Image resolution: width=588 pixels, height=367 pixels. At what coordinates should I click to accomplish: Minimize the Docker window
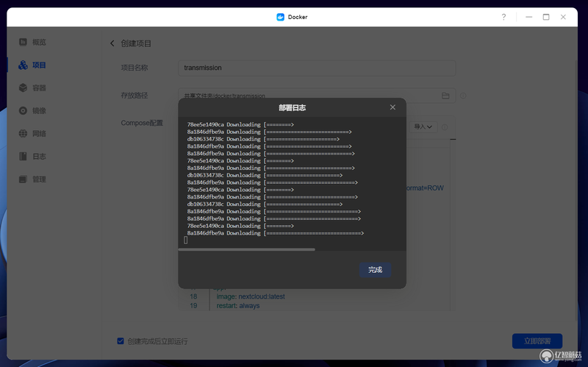(x=528, y=17)
